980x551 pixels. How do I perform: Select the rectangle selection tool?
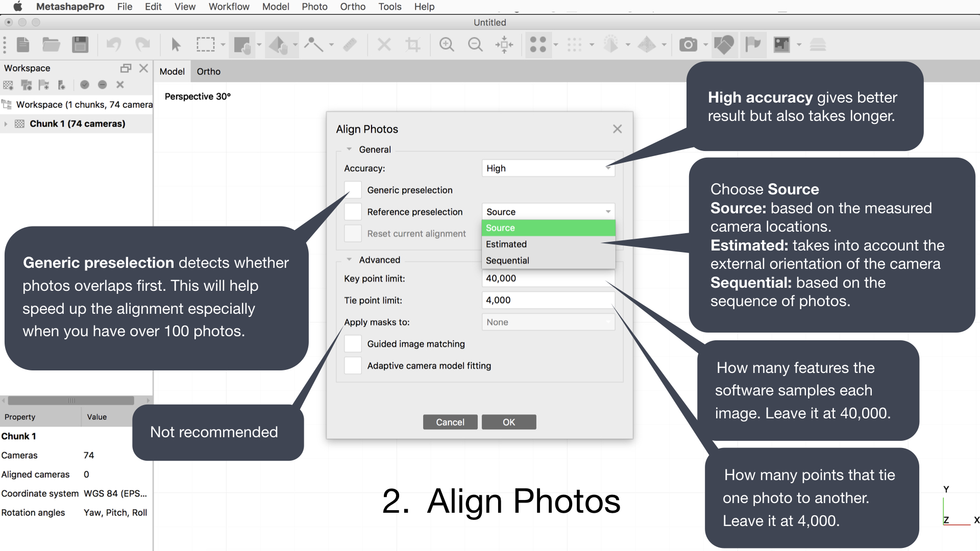pyautogui.click(x=205, y=45)
